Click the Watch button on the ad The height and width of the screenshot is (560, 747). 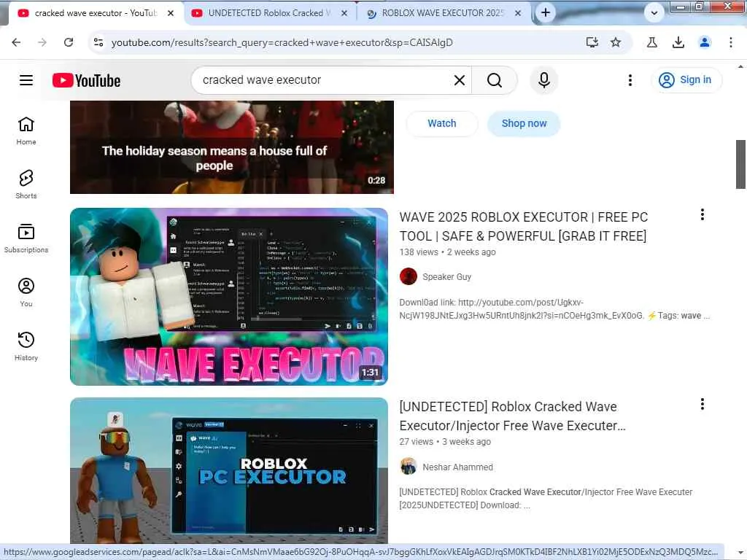point(441,123)
